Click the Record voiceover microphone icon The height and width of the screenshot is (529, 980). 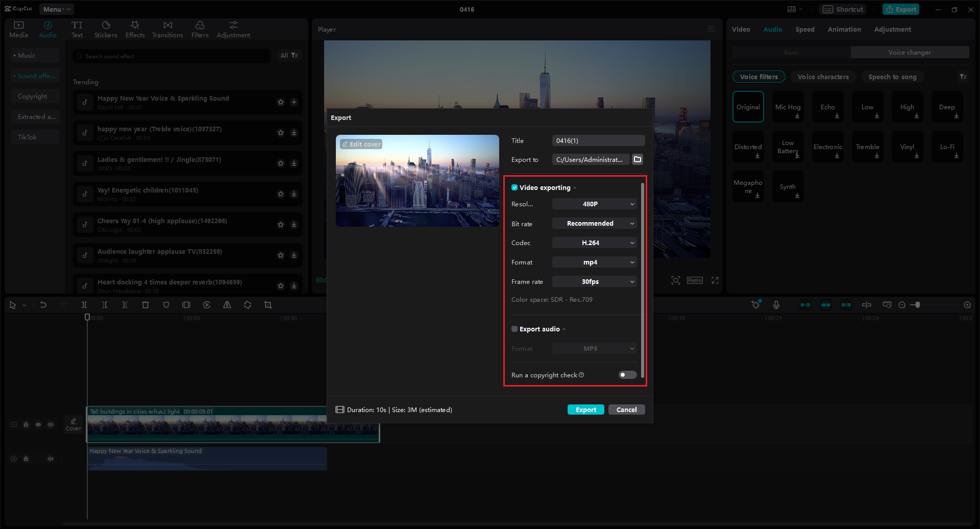click(x=776, y=304)
